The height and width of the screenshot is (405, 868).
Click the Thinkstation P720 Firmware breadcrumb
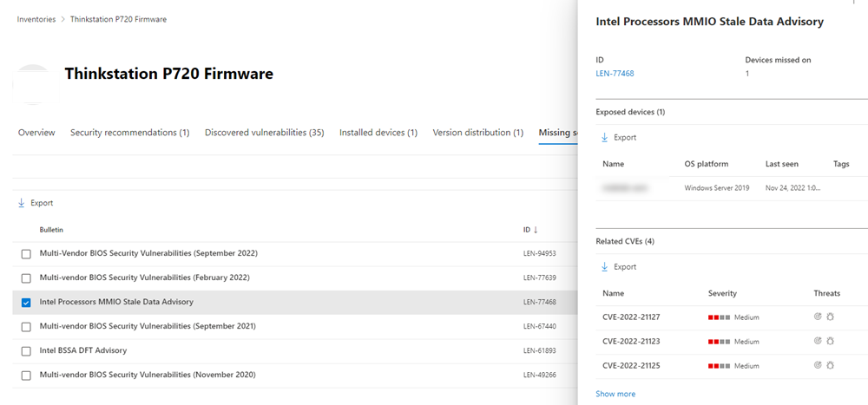(x=118, y=19)
